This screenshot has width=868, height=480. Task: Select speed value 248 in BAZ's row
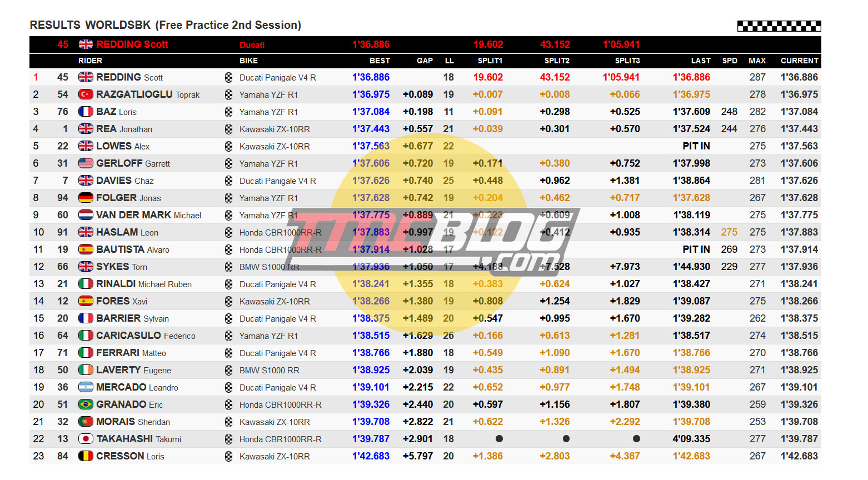729,112
